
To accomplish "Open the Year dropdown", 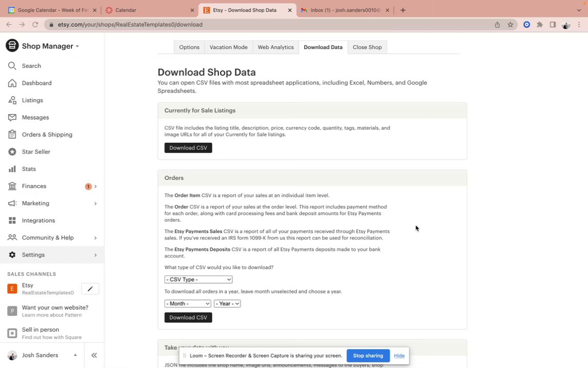I will tap(227, 304).
